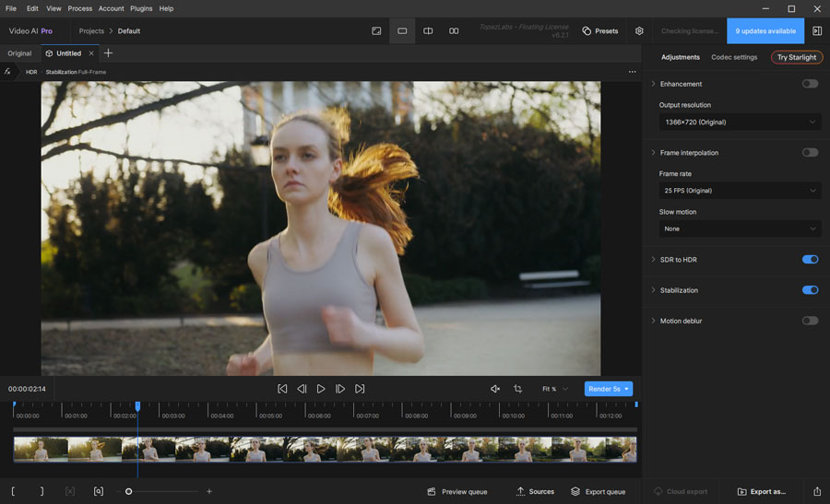The image size is (830, 504).
Task: Select the single view layout icon
Action: click(x=402, y=30)
